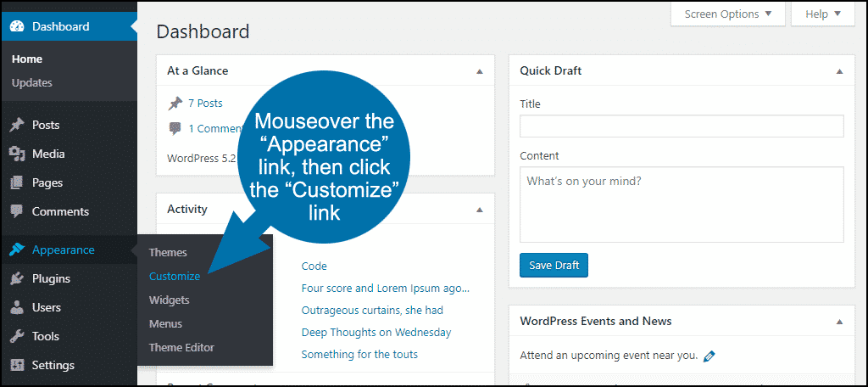Open the Screen Options dropdown
This screenshot has height=387, width=868.
(x=728, y=14)
